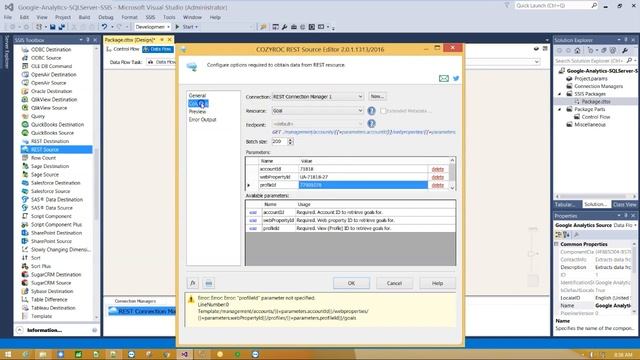Open help icon beside Endpoint dropdown
The image size is (640, 360).
tap(371, 123)
